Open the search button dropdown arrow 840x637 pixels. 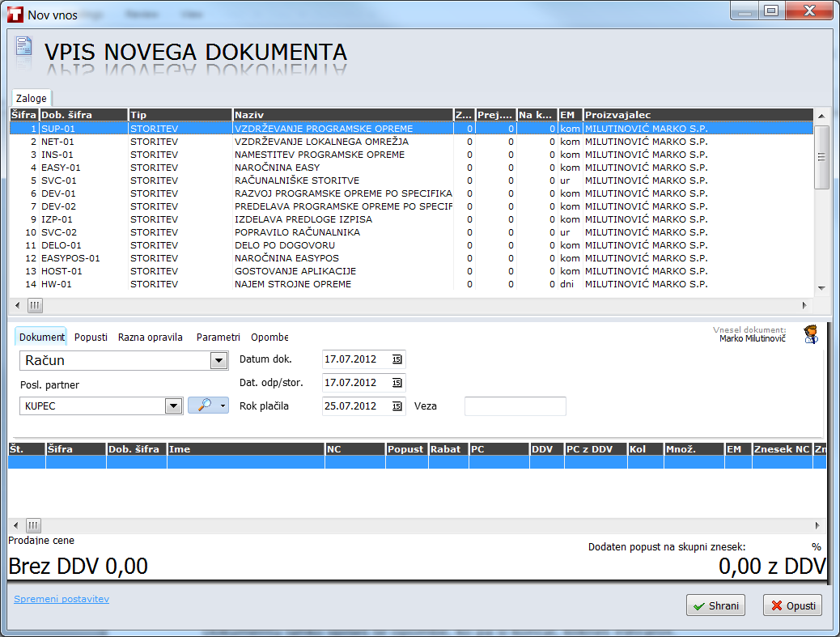[223, 406]
